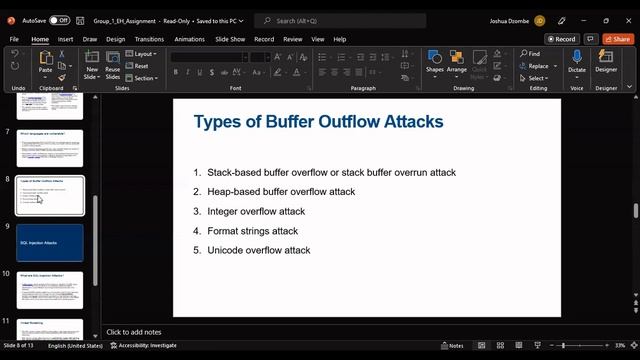
Task: Click the Cut scissors icon
Action: tap(62, 53)
